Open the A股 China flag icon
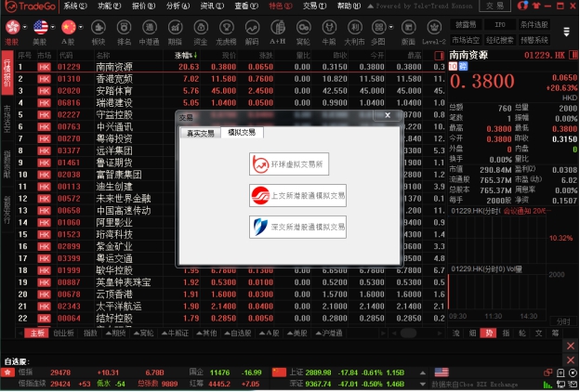The image size is (580, 392). [68, 31]
